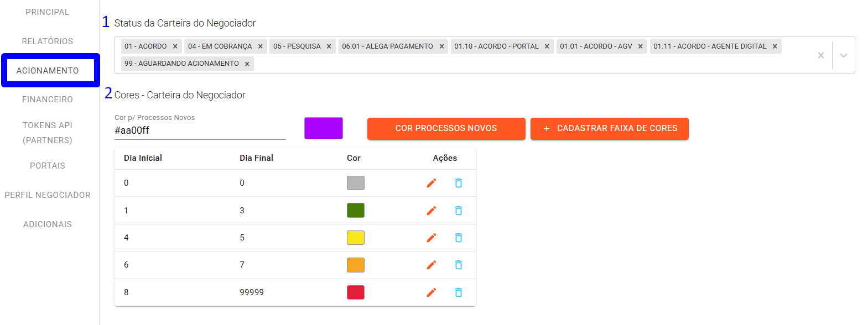868x325 pixels.
Task: Delete the color range for days 4 to 5
Action: (459, 238)
